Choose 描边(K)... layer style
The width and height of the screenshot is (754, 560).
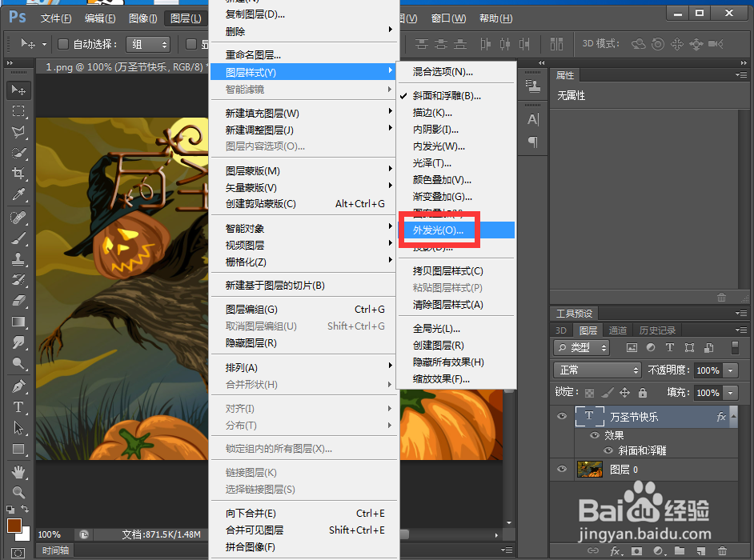pyautogui.click(x=456, y=113)
